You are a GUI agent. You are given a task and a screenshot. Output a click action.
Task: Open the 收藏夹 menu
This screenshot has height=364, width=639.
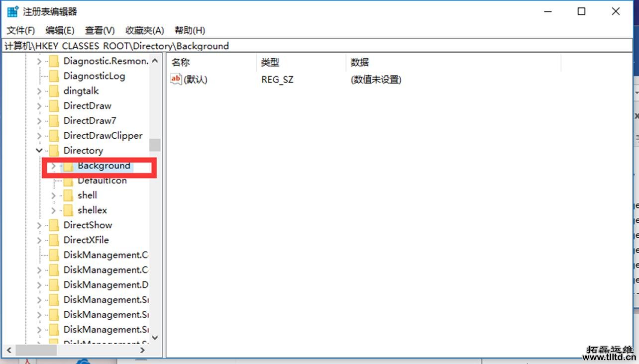pyautogui.click(x=144, y=30)
